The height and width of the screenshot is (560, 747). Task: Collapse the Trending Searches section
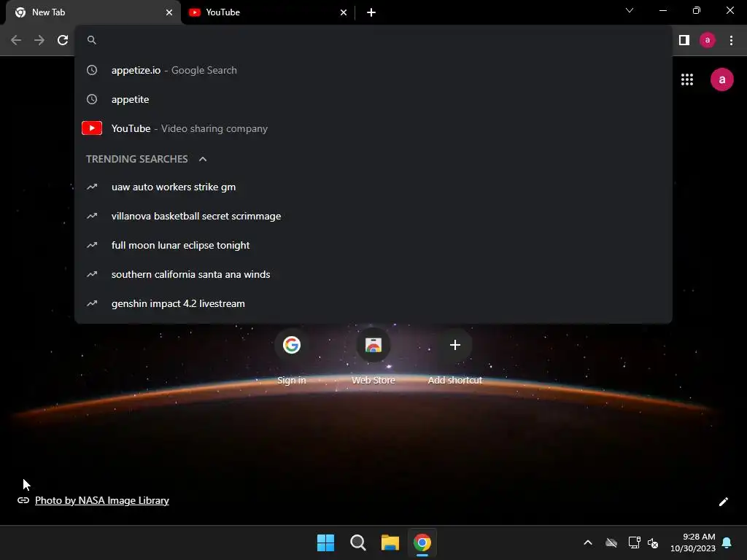tap(203, 159)
